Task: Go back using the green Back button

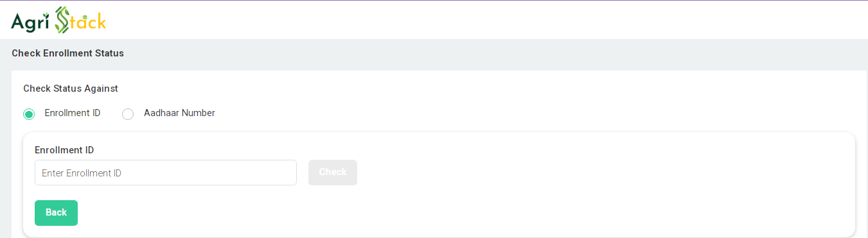Action: (56, 213)
